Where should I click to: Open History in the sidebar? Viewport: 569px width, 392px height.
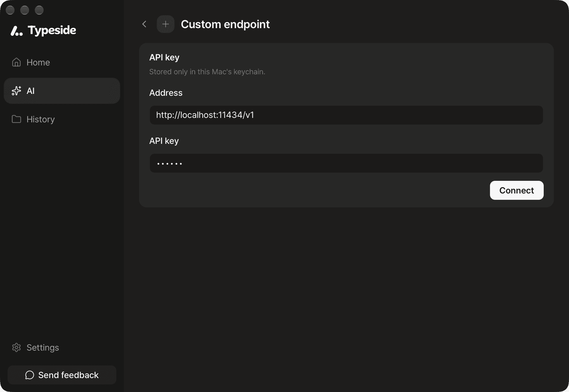pyautogui.click(x=62, y=119)
